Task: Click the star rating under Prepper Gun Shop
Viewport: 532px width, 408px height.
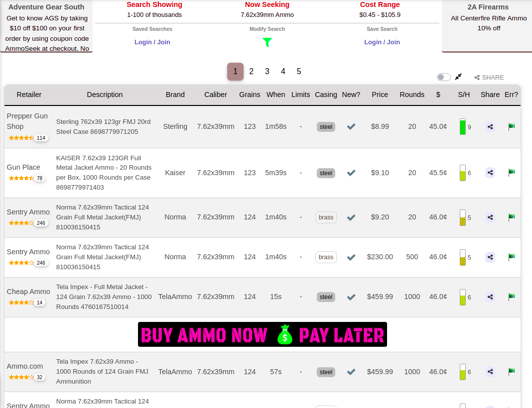Action: (21, 138)
